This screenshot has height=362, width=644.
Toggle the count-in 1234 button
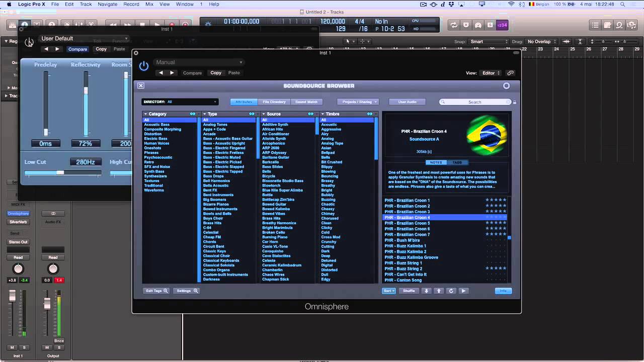pyautogui.click(x=502, y=25)
